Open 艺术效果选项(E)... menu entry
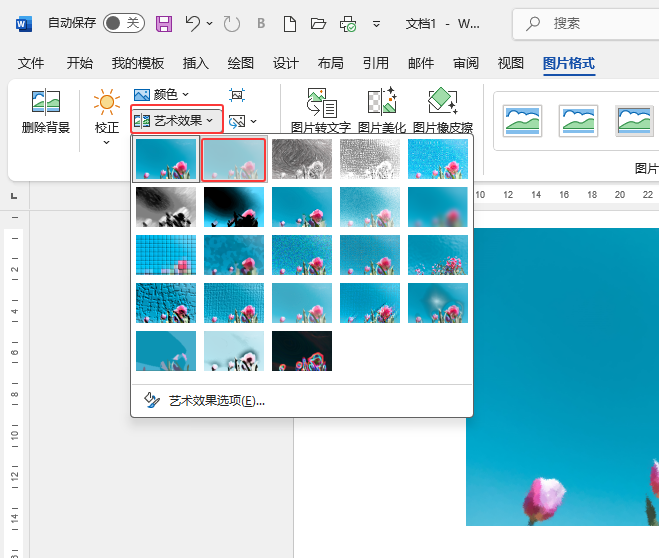Screen dimensions: 659x558 click(302, 401)
